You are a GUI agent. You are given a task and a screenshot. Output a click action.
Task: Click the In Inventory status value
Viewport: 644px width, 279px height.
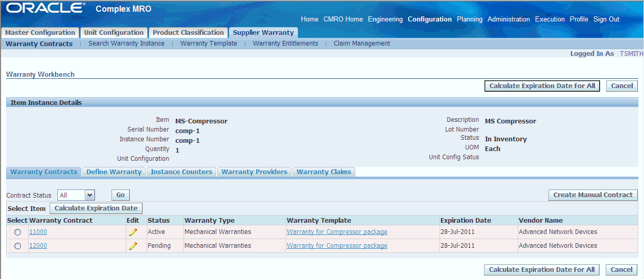point(505,139)
